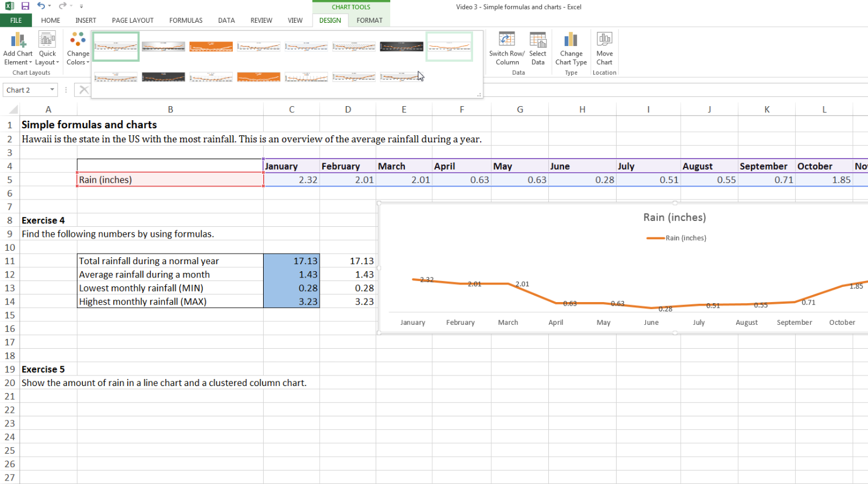Select the August header cell
Viewport: 868px width, 484px height.
[x=709, y=166]
